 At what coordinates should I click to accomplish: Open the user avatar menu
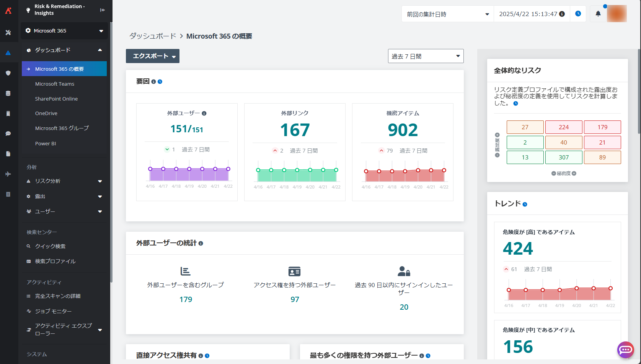[x=617, y=14]
